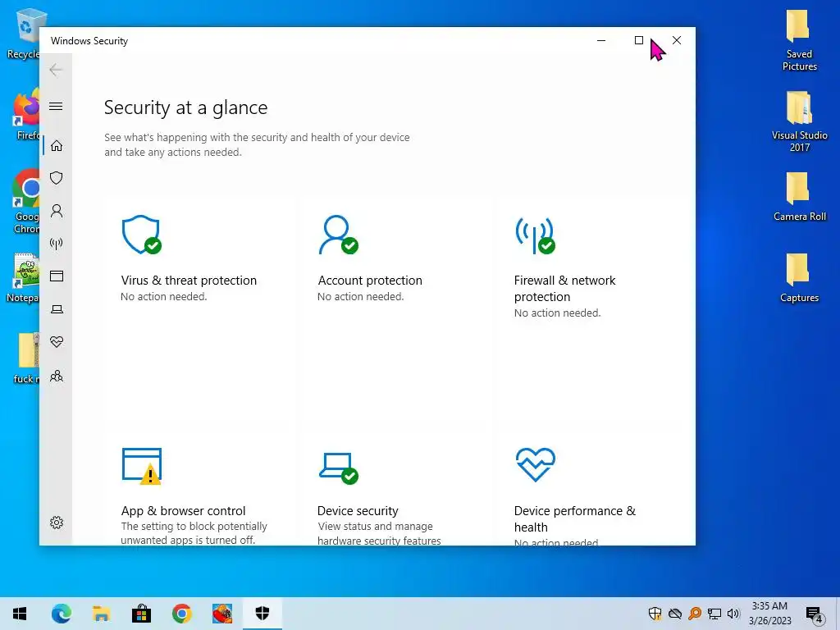Select the Visual Studio 2017 desktop folder
Viewport: 840px width, 630px height.
point(799,121)
